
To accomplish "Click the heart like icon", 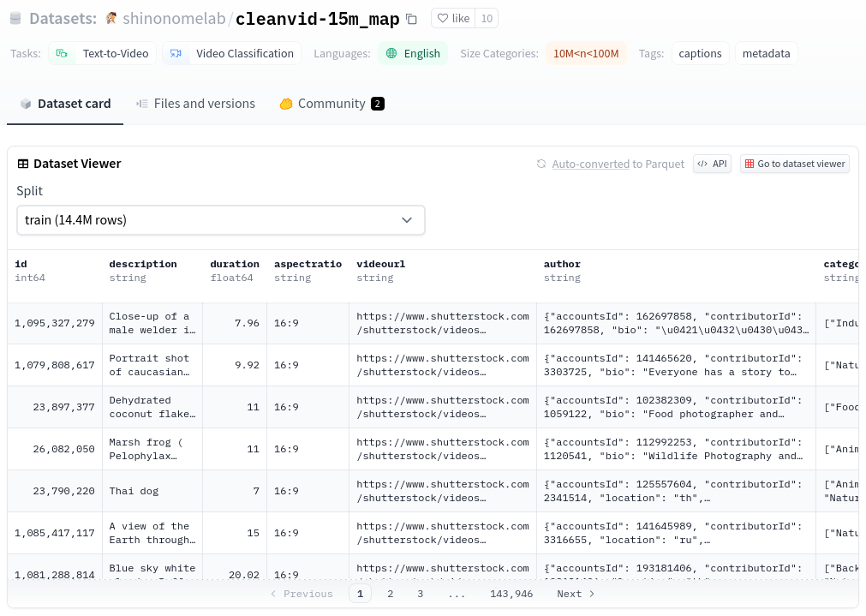I will [442, 18].
